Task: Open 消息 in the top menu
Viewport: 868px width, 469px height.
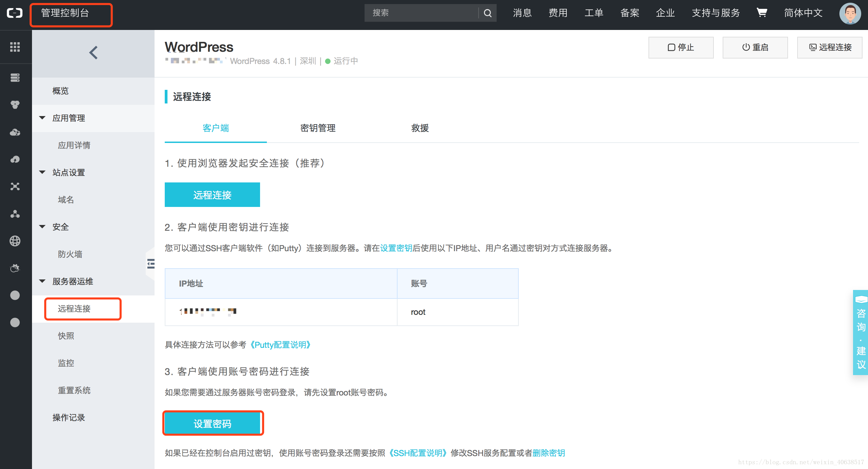Action: pos(523,13)
